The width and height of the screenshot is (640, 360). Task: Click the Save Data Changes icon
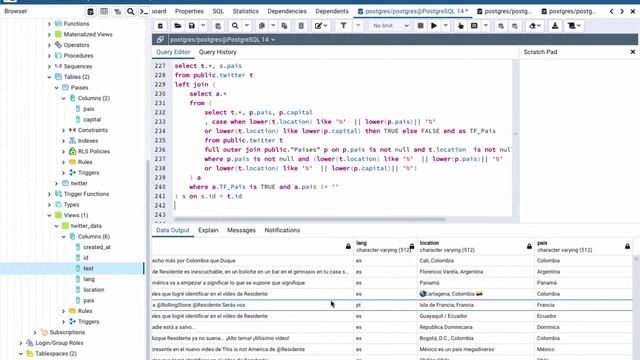pos(218,26)
